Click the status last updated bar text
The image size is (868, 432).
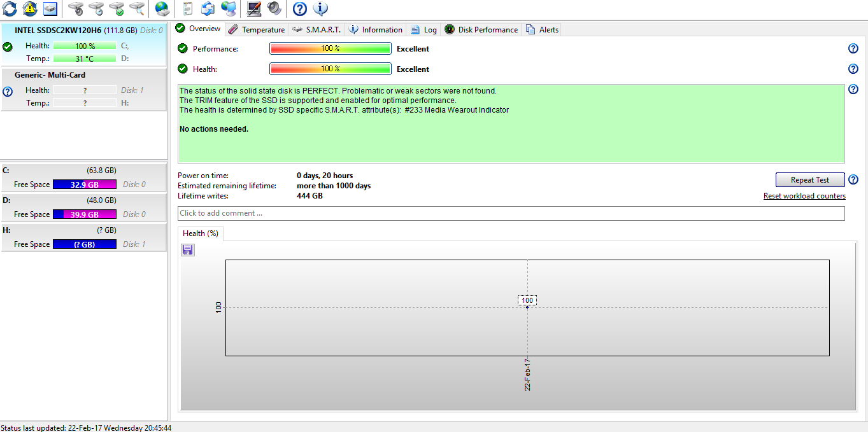click(86, 428)
